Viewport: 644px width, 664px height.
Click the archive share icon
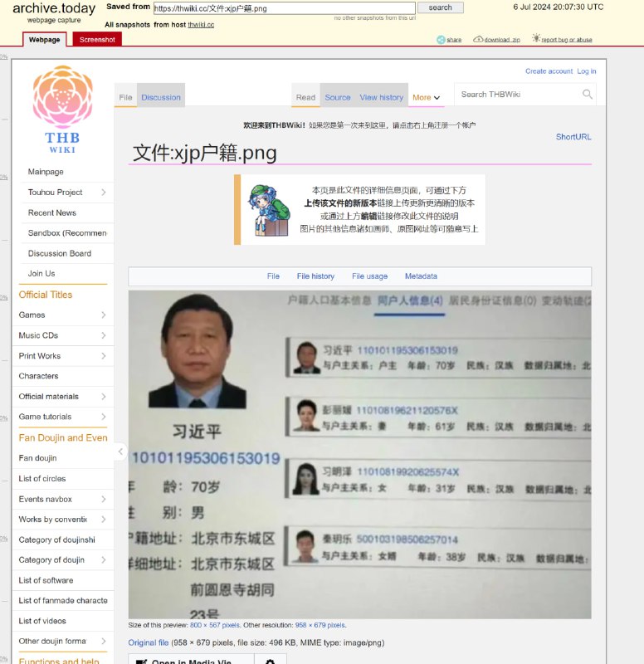tap(441, 39)
